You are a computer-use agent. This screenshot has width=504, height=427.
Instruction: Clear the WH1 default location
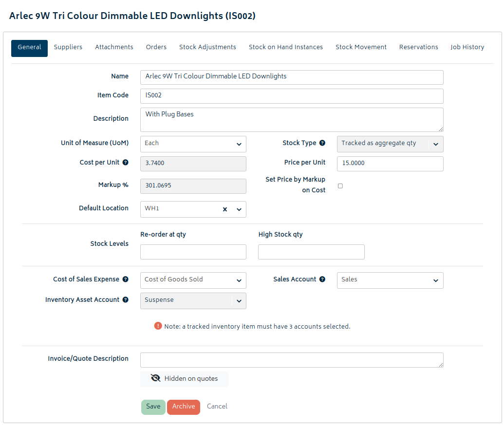click(x=225, y=209)
